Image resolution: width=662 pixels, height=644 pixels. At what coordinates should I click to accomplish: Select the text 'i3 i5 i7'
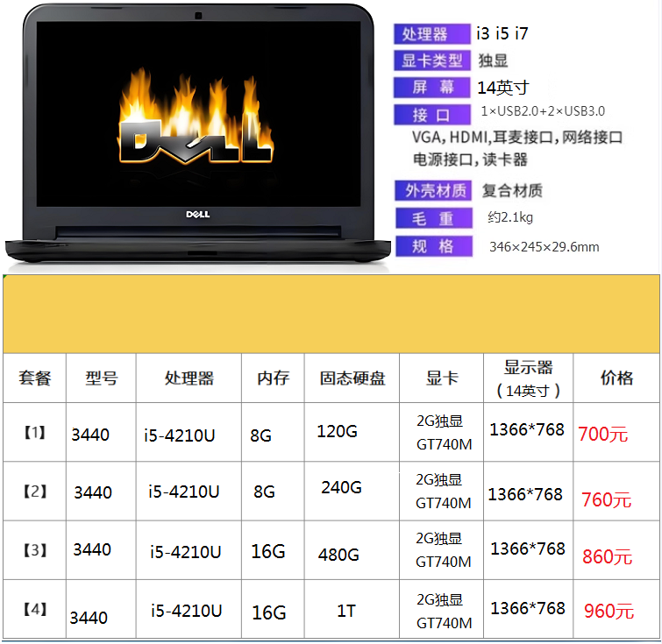[x=502, y=34]
